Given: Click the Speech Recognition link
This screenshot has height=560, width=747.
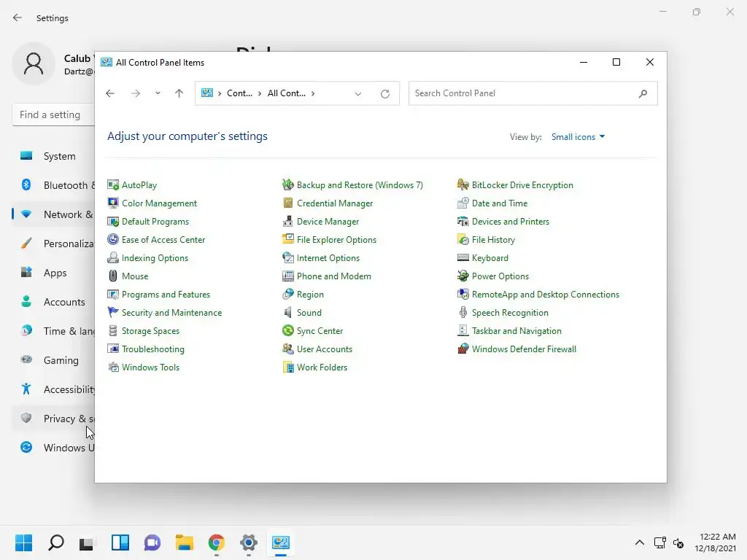Looking at the screenshot, I should point(510,312).
